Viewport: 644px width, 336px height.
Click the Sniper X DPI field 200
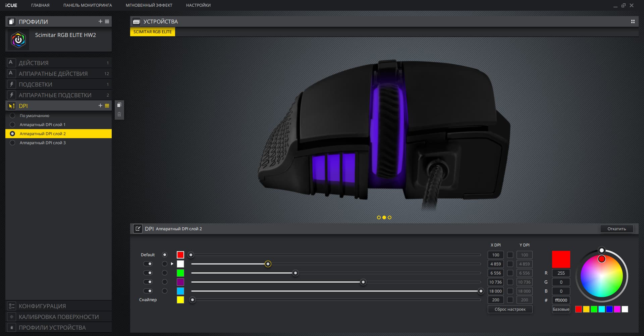[x=495, y=300]
